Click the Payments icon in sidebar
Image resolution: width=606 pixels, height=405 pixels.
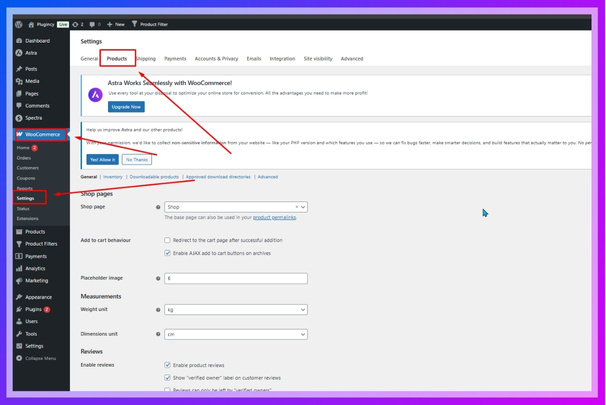(19, 256)
